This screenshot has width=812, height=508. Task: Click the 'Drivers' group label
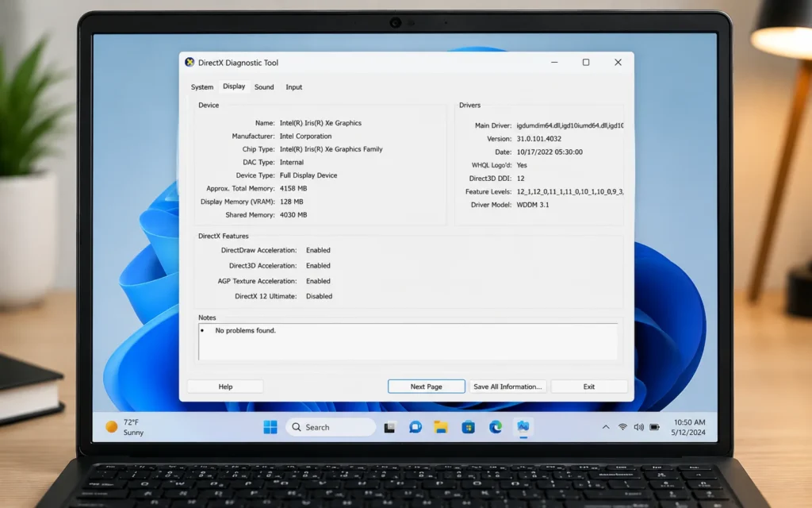[x=469, y=105]
